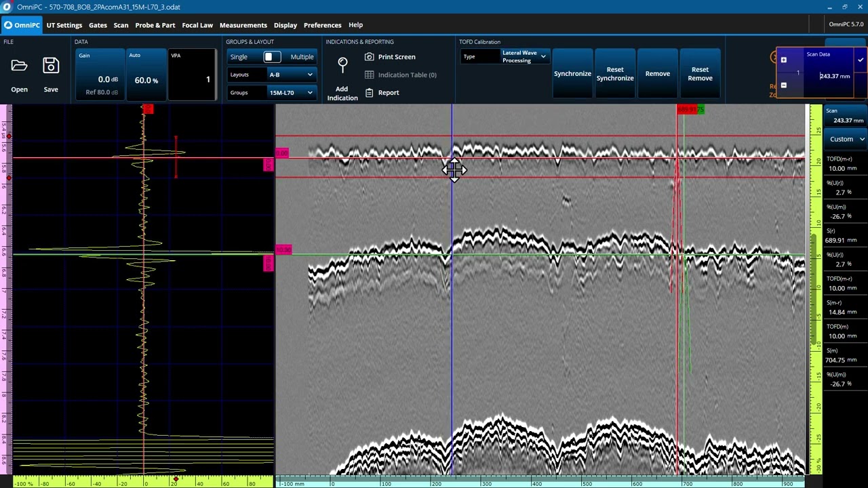Click the first TOFD(m-r) 10.00 mm reading
This screenshot has width=868, height=488.
coord(845,163)
